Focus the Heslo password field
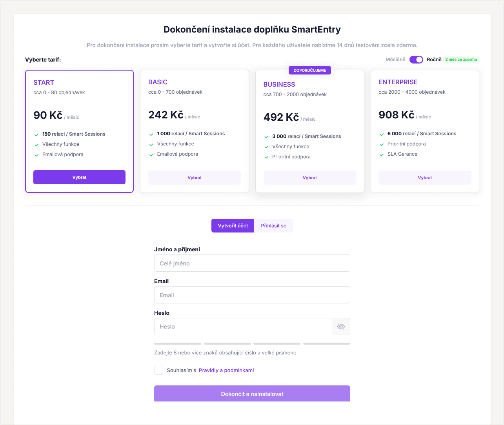The width and height of the screenshot is (504, 425). 243,327
